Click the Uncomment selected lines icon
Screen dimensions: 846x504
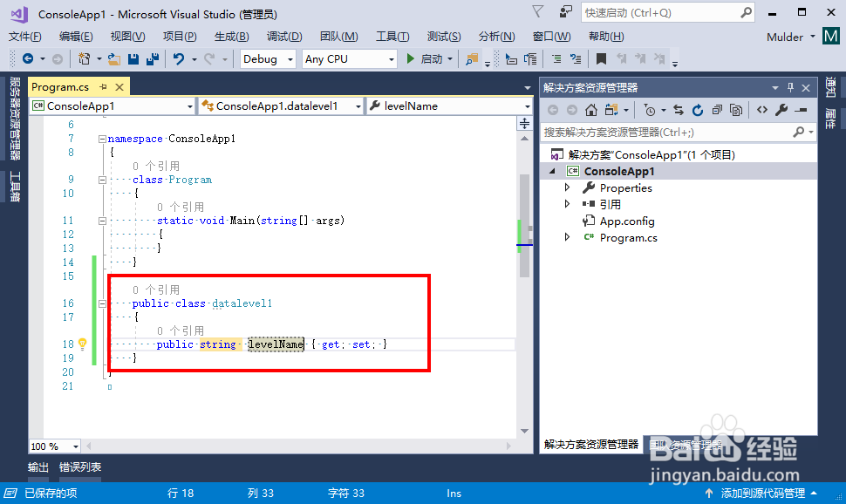click(576, 58)
